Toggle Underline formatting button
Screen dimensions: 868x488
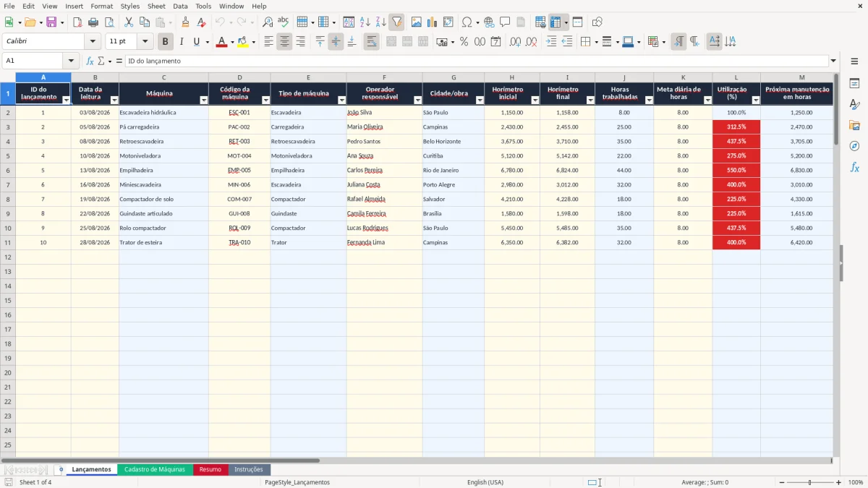coord(196,42)
